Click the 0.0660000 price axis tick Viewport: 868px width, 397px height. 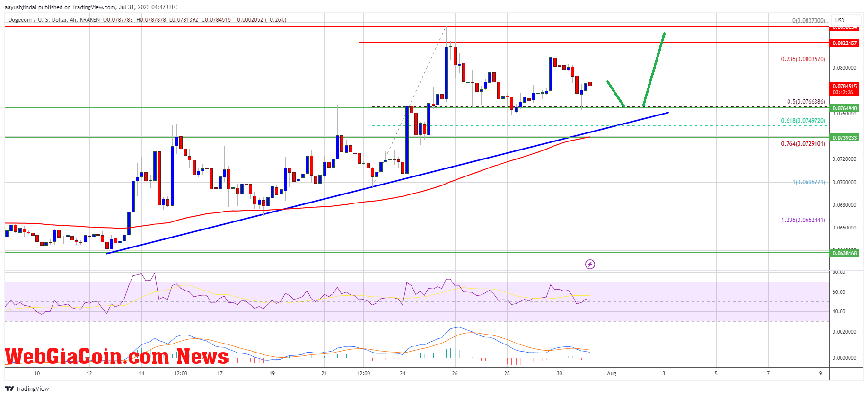[844, 228]
